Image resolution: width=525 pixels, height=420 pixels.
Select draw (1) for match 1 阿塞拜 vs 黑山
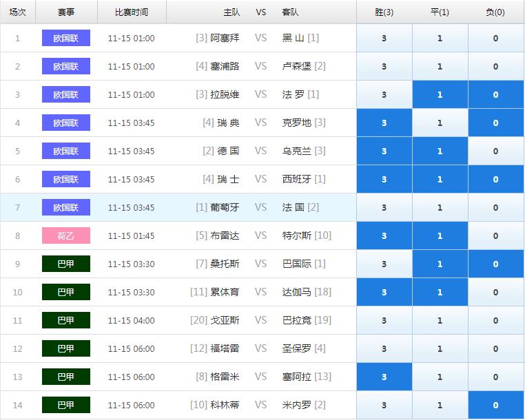(440, 38)
